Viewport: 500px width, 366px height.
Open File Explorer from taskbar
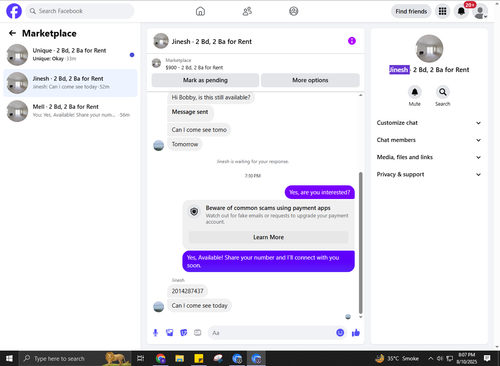(x=180, y=358)
